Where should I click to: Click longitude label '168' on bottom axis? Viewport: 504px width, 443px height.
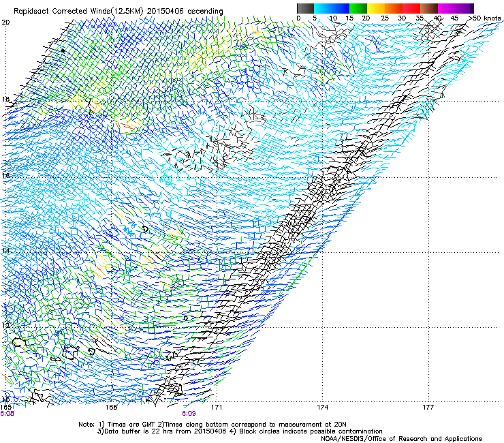(x=111, y=408)
